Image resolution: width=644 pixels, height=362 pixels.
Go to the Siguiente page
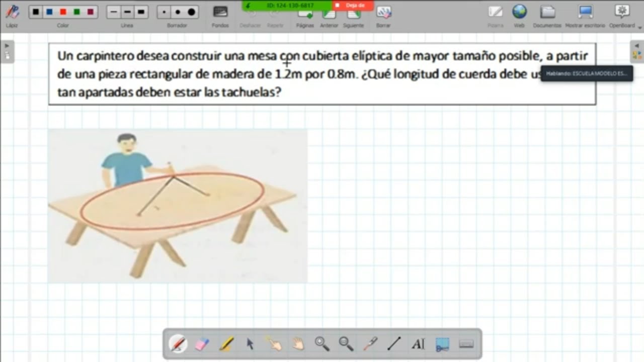(353, 17)
